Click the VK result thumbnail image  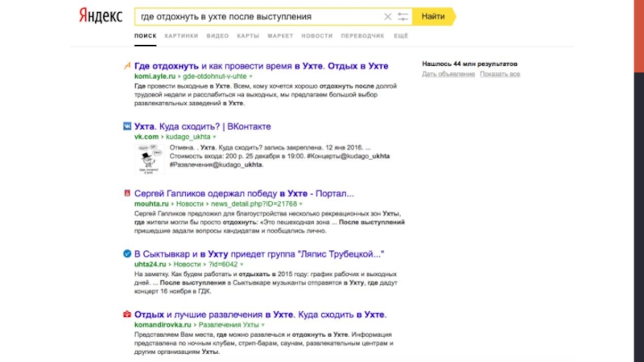click(x=150, y=159)
